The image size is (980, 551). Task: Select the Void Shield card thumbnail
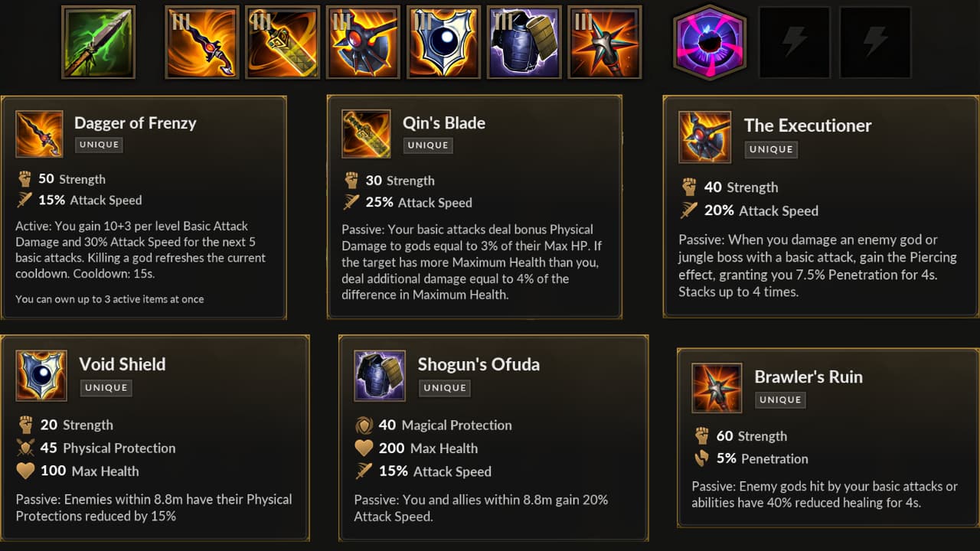coord(41,376)
